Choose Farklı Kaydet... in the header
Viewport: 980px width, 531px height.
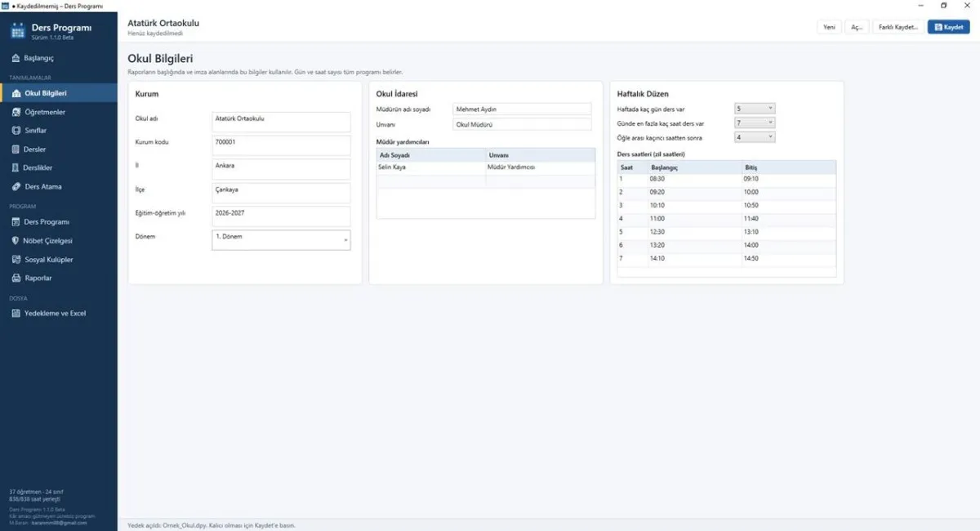coord(898,27)
